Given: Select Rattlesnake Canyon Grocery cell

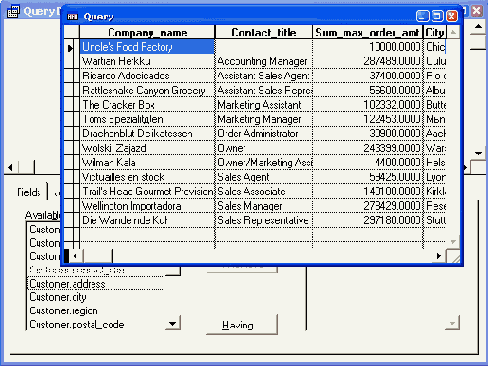Looking at the screenshot, I should click(x=147, y=90).
